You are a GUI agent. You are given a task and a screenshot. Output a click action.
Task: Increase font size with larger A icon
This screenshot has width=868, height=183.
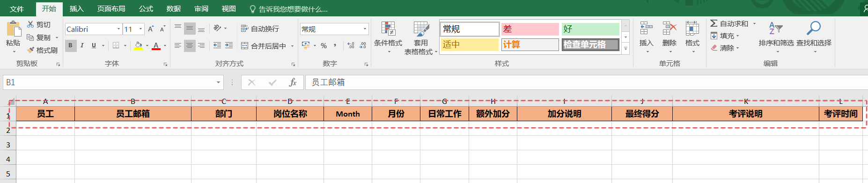(151, 29)
